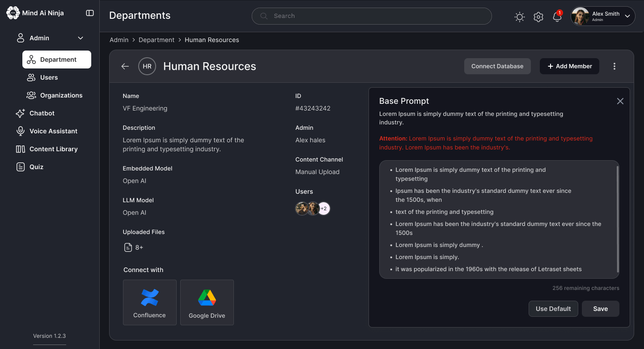Image resolution: width=644 pixels, height=349 pixels.
Task: Collapse the Admin menu chevron
Action: 80,38
